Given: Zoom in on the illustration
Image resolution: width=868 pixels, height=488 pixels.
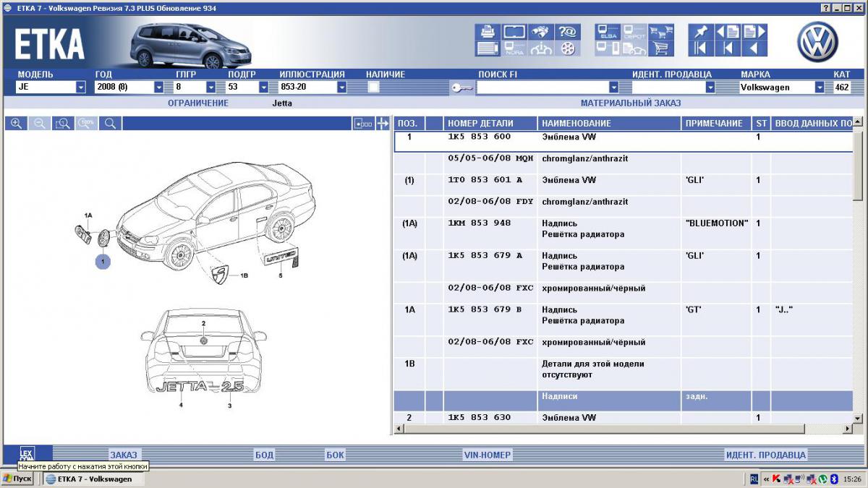Looking at the screenshot, I should coord(16,124).
